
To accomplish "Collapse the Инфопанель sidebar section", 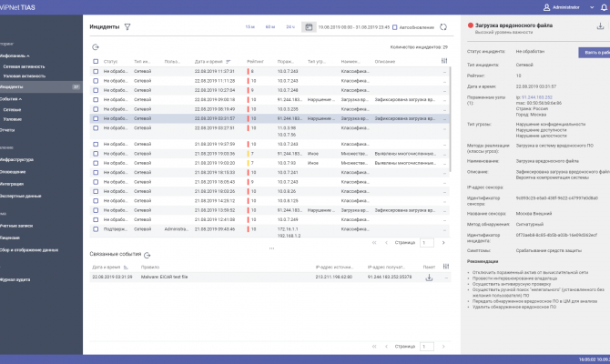I will pyautogui.click(x=28, y=56).
